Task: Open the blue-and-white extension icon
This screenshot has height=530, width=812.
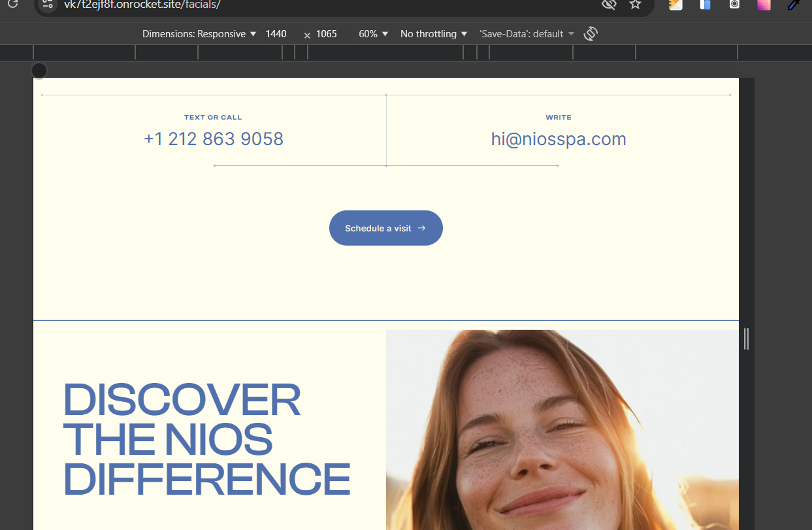Action: [x=705, y=5]
